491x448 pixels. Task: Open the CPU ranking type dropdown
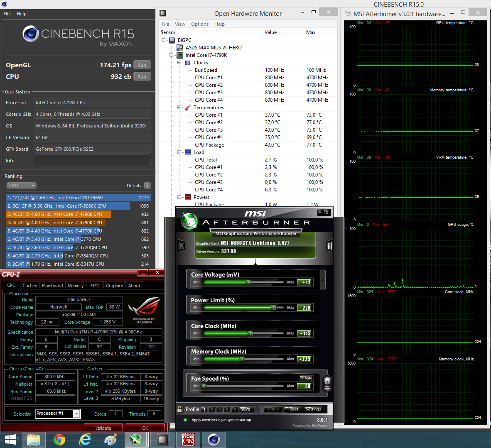coord(21,186)
